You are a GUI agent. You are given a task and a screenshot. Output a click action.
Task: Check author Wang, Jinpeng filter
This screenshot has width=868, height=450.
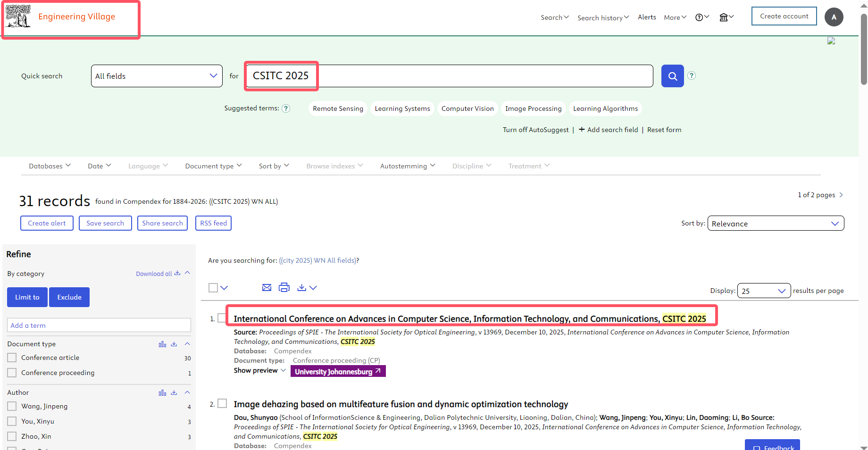[12, 406]
